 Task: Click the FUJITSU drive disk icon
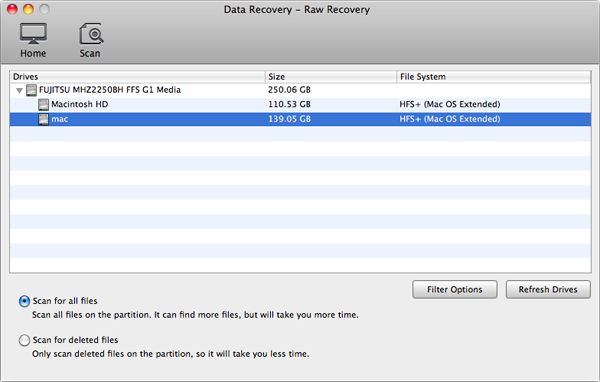tap(31, 90)
